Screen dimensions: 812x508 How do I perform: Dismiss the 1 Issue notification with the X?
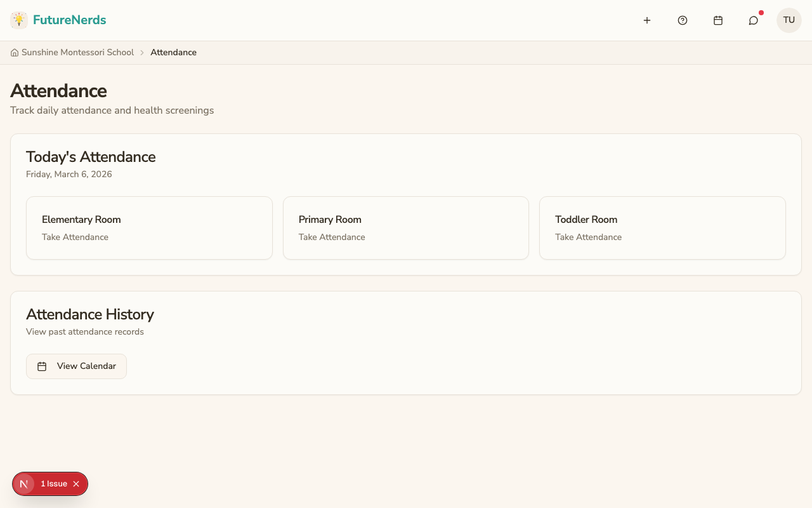pos(76,484)
